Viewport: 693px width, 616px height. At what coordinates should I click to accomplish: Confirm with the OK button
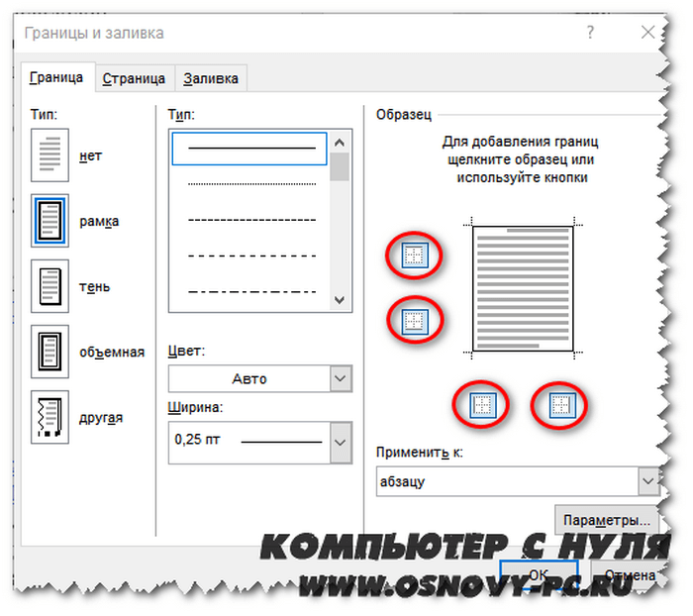click(539, 574)
